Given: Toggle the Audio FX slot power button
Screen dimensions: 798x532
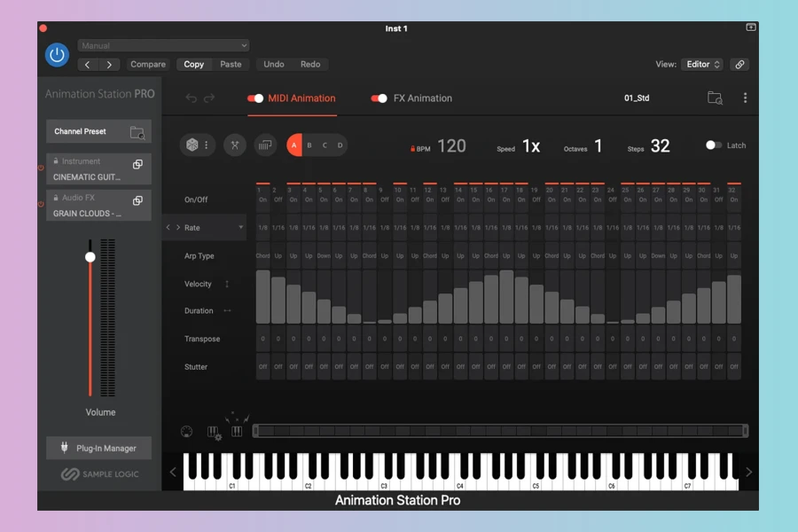Looking at the screenshot, I should [x=41, y=204].
